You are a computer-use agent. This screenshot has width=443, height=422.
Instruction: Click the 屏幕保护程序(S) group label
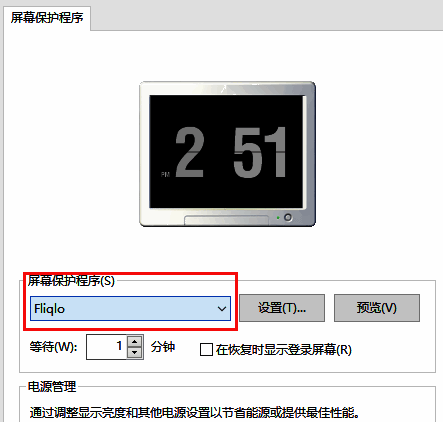click(x=71, y=281)
